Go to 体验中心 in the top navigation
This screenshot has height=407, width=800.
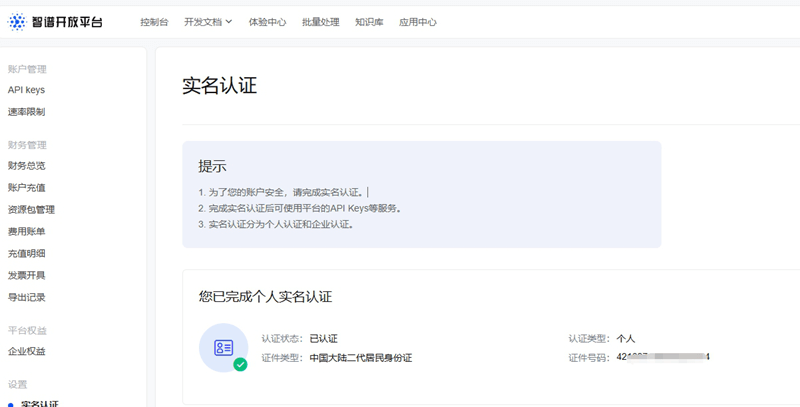267,22
